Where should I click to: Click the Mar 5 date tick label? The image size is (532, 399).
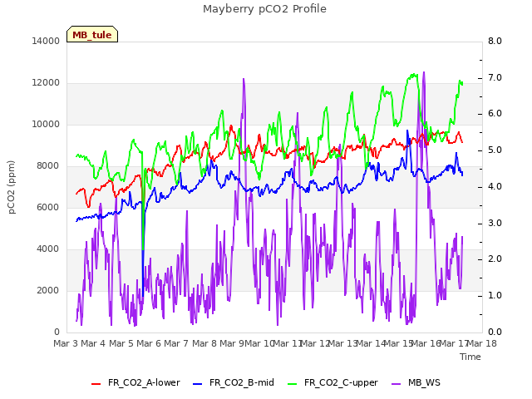tap(121, 343)
